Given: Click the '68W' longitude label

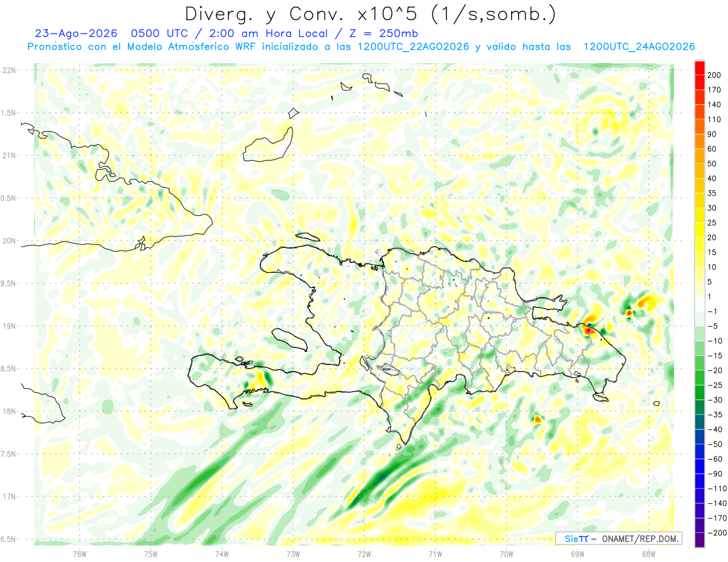Looking at the screenshot, I should pos(649,554).
